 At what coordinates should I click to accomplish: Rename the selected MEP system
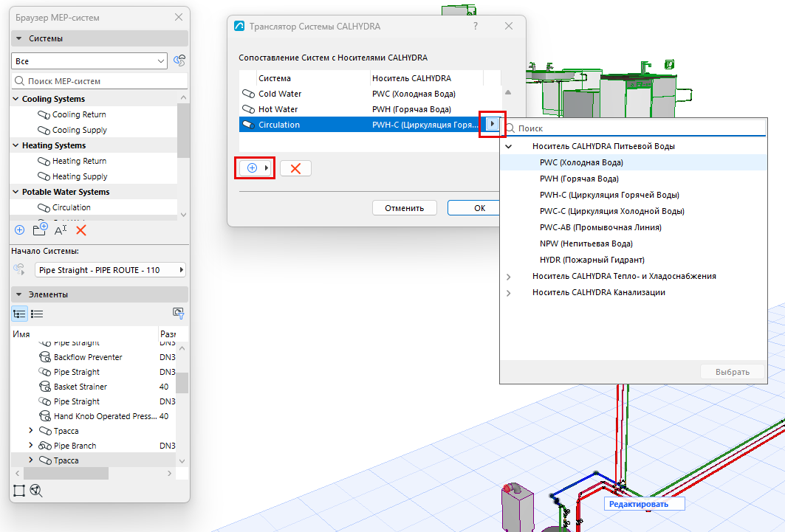[61, 230]
